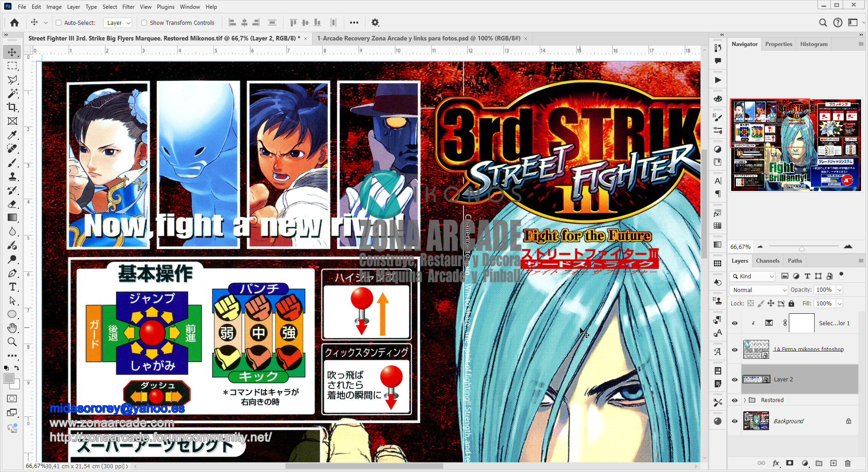The width and height of the screenshot is (868, 472).
Task: Select the Frame tool
Action: (12, 121)
